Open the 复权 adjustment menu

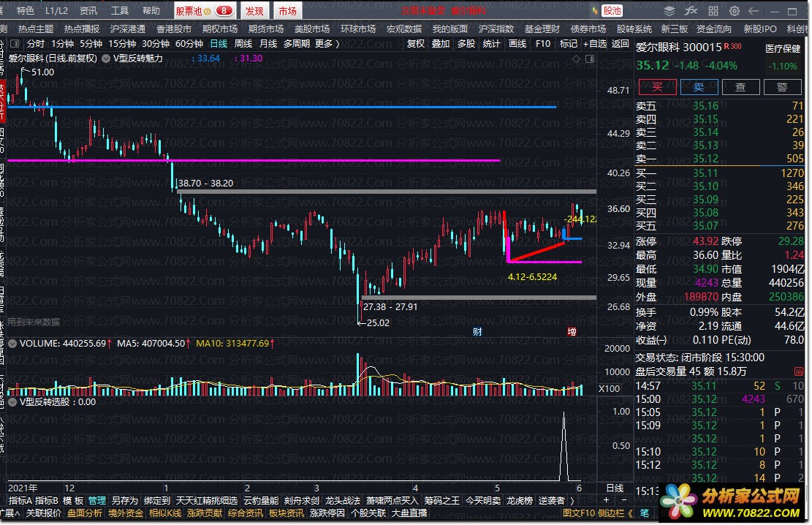click(x=415, y=44)
